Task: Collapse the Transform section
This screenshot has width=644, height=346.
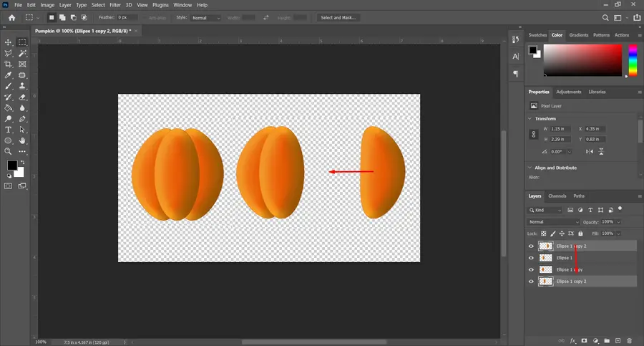Action: point(530,118)
